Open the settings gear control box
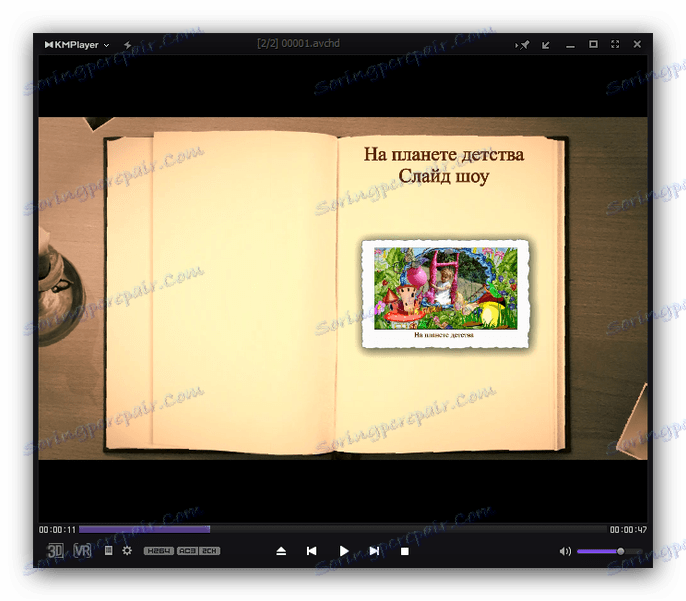Screen dimensions: 686x601 pos(127,550)
